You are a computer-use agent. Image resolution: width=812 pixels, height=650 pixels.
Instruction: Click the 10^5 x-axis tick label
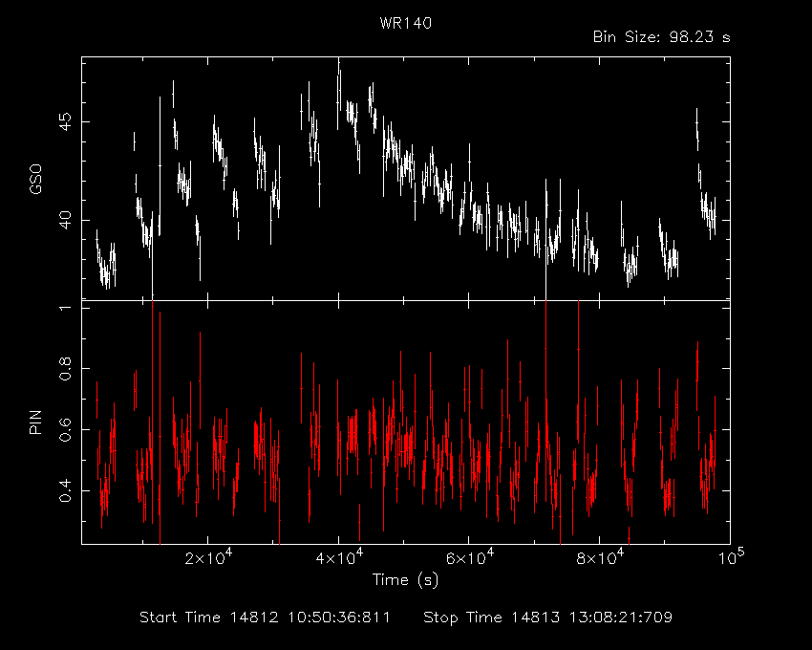[x=730, y=557]
